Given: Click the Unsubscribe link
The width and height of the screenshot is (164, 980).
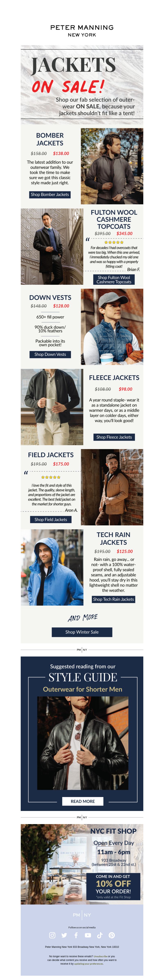Looking at the screenshot, I should [x=100, y=956].
